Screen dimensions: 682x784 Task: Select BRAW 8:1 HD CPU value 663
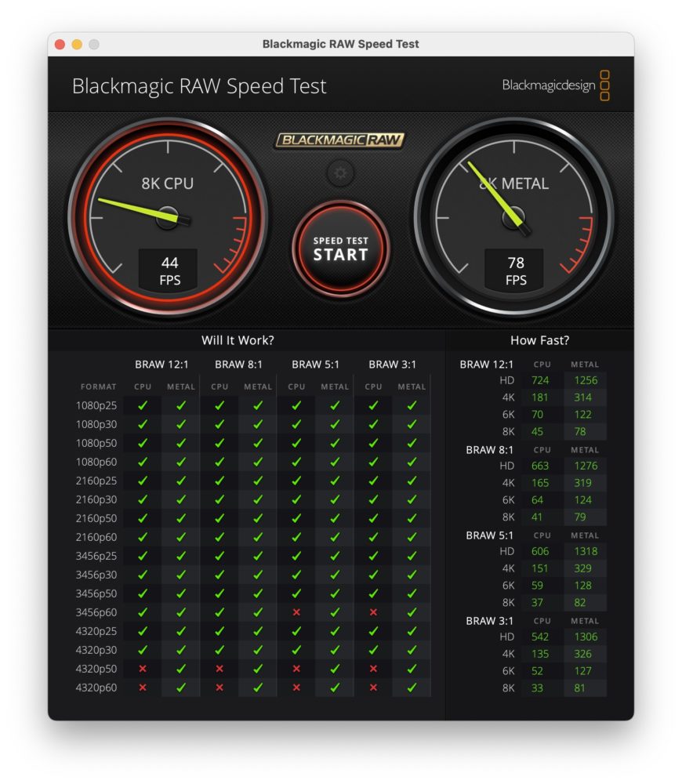540,466
